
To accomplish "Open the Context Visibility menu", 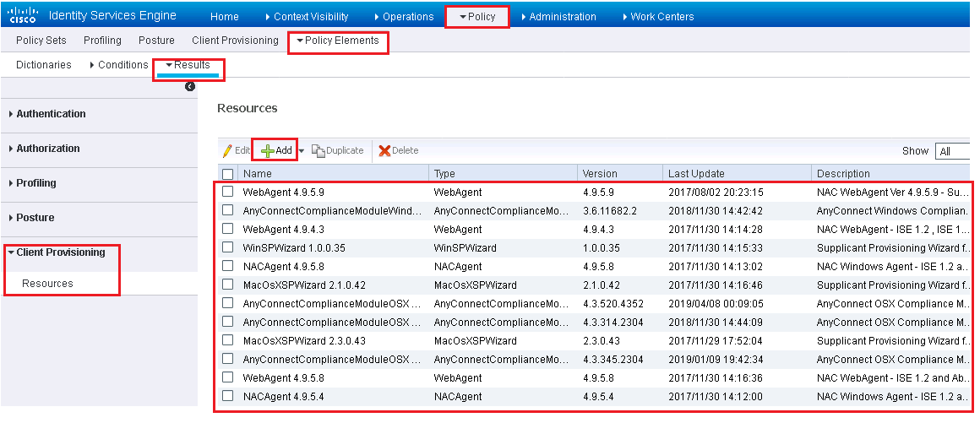I will tap(307, 17).
